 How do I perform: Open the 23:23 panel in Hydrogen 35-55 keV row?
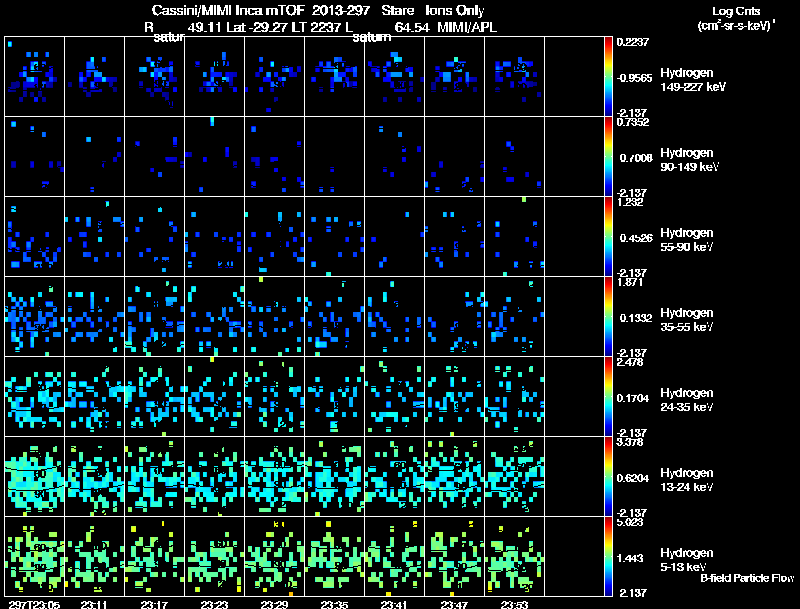214,317
